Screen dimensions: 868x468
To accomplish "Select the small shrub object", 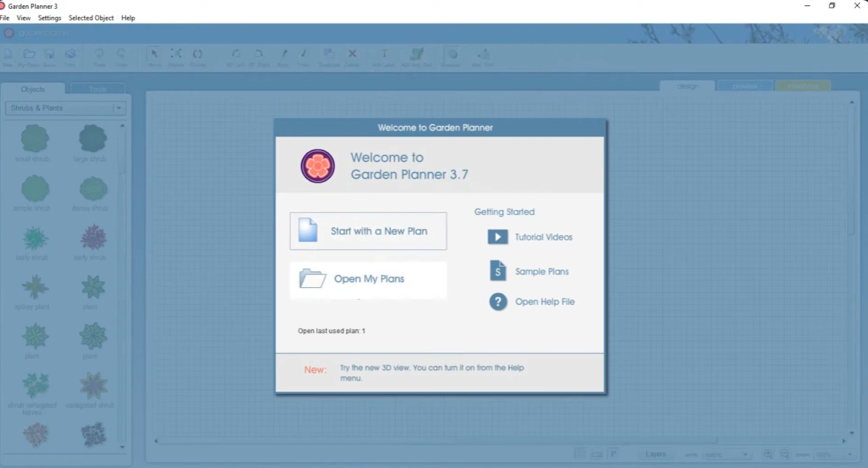I will pos(34,142).
